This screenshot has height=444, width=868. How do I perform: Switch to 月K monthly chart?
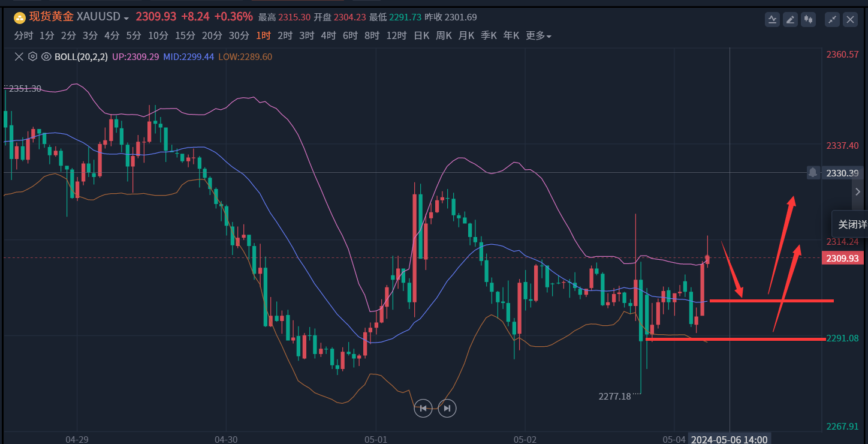coord(466,36)
